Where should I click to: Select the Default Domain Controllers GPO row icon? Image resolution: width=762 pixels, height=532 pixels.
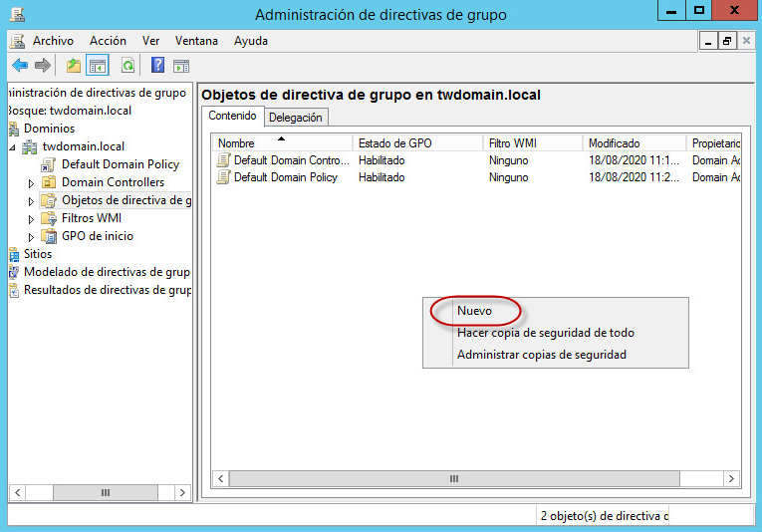(x=224, y=159)
